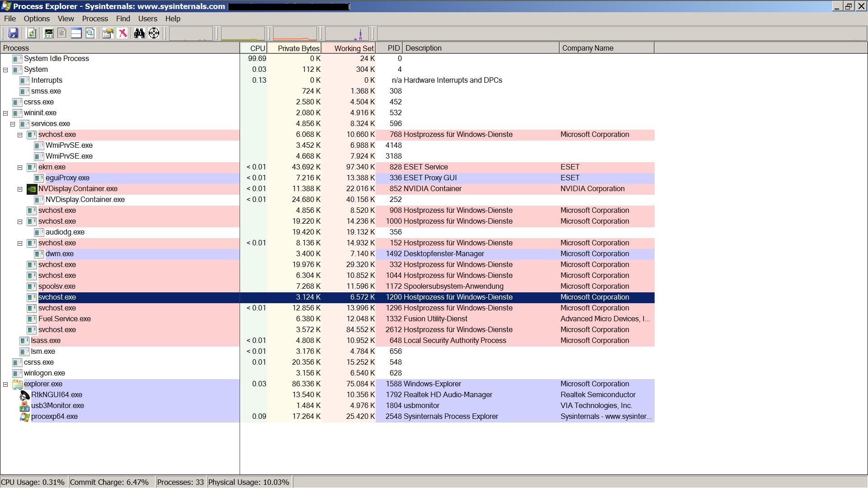The height and width of the screenshot is (488, 868).
Task: Click Physical Usage 10.03% in status bar
Action: click(x=249, y=482)
